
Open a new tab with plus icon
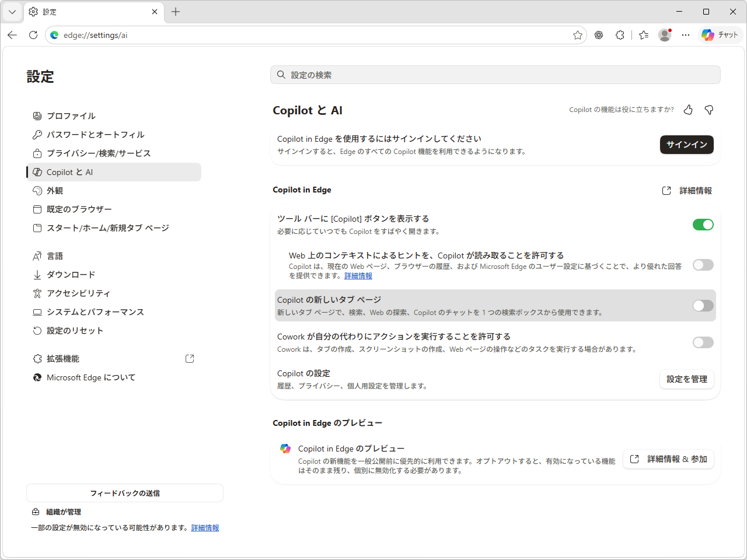176,12
